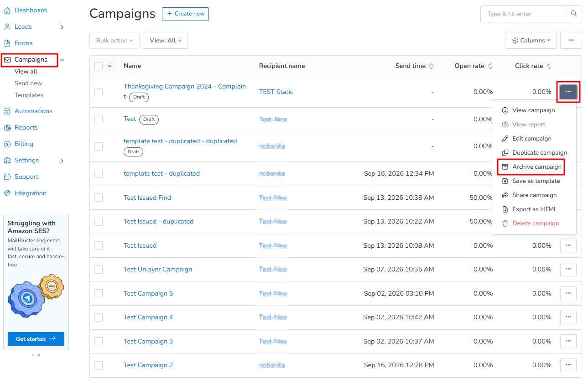The image size is (588, 380).
Task: Open the ellipsis menu for Test Campaign 2
Action: click(x=568, y=365)
